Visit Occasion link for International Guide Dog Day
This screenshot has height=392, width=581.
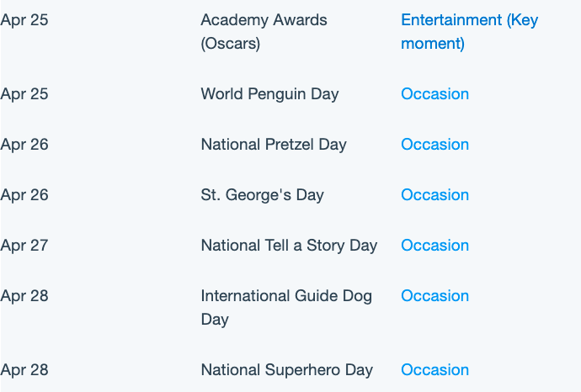pos(435,296)
